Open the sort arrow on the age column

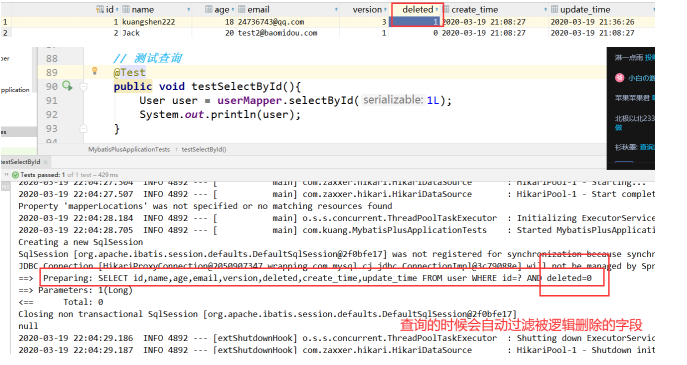(x=233, y=10)
